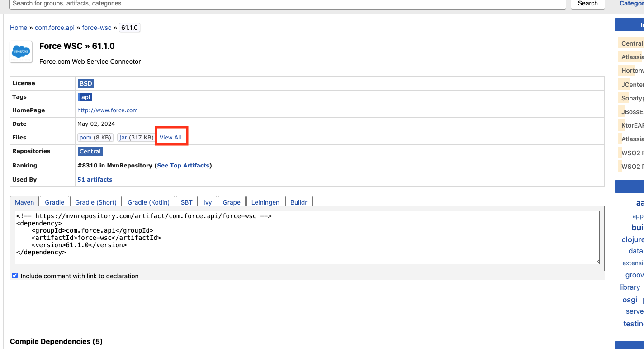644x349 pixels.
Task: Open the library tag in sidebar cloud
Action: coord(630,287)
